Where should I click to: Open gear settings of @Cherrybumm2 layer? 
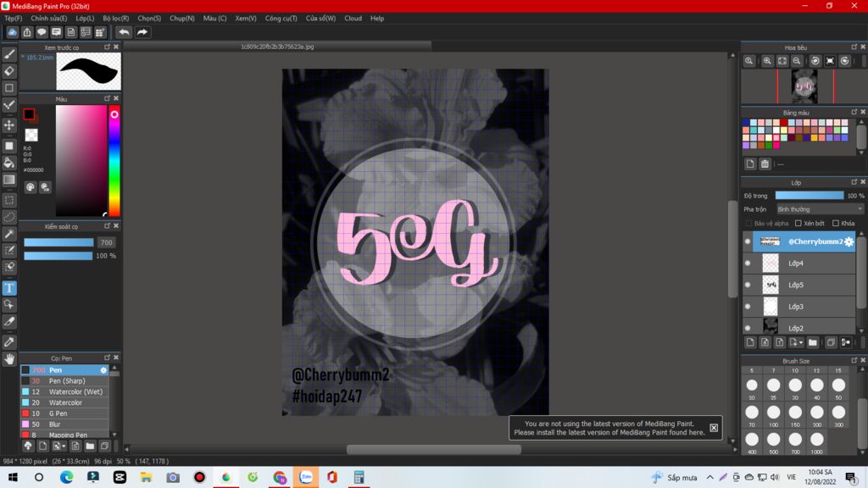coord(849,241)
